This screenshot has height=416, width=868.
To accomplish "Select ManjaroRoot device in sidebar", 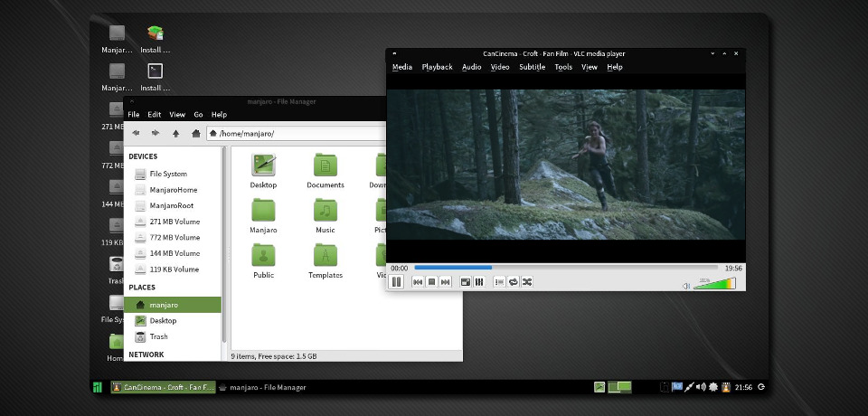I will (x=172, y=205).
